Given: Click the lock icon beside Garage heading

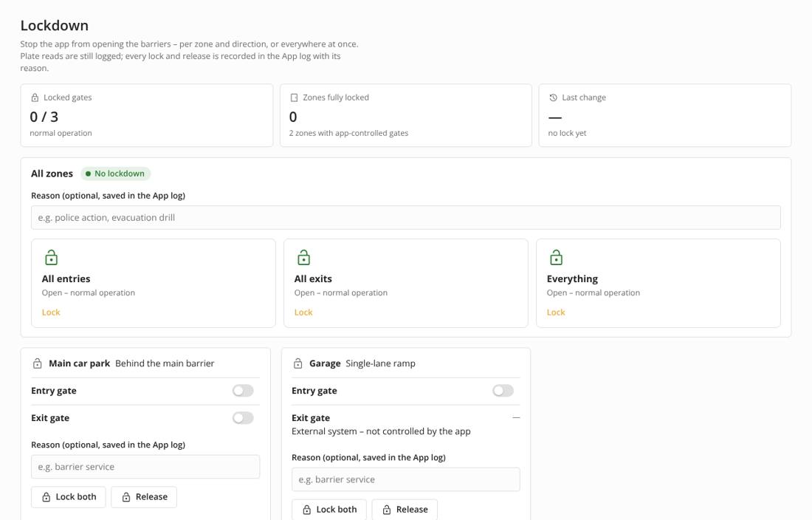Looking at the screenshot, I should click(297, 363).
